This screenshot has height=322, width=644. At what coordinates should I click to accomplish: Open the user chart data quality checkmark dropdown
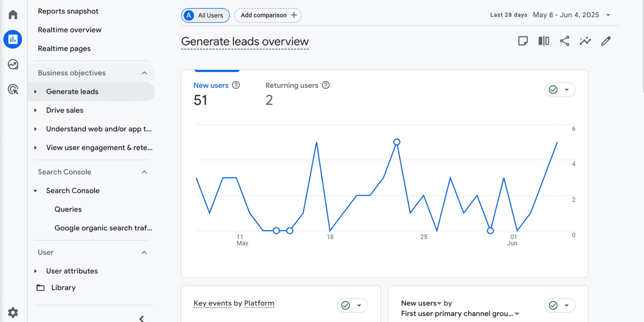559,90
